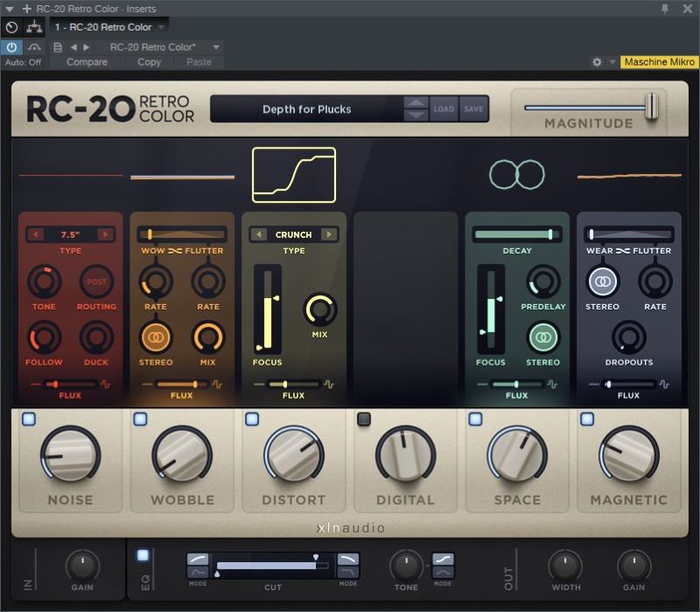Click the SAVE preset button
The height and width of the screenshot is (612, 700).
pyautogui.click(x=473, y=108)
